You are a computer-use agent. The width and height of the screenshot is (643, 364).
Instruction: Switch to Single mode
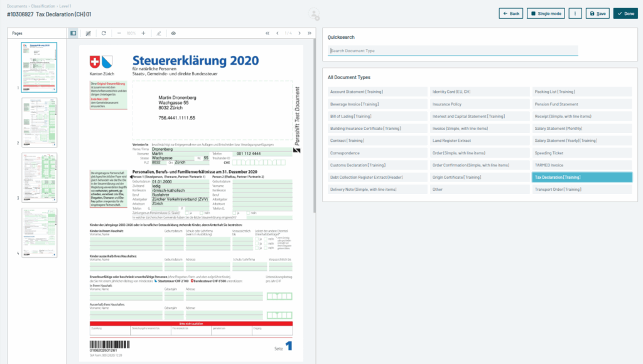pyautogui.click(x=546, y=13)
